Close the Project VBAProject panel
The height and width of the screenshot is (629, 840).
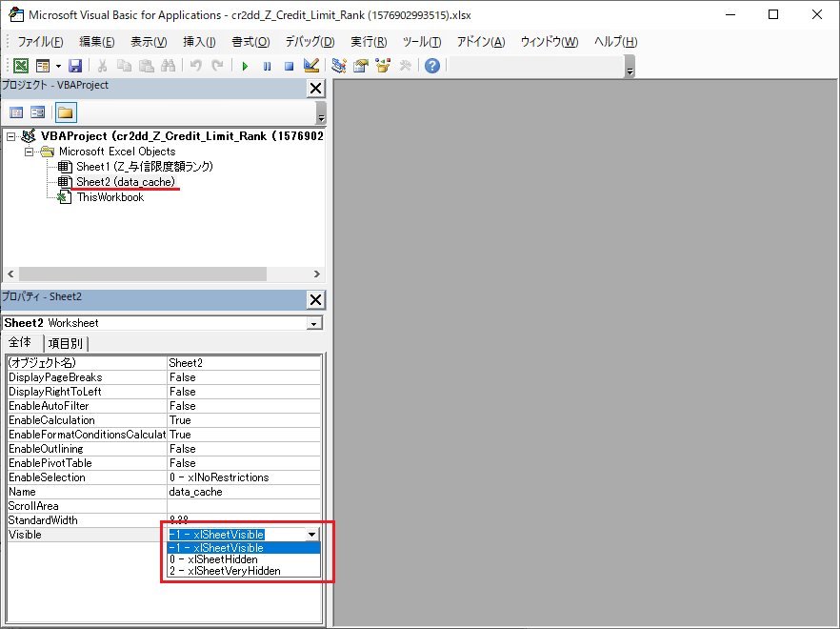[x=316, y=88]
